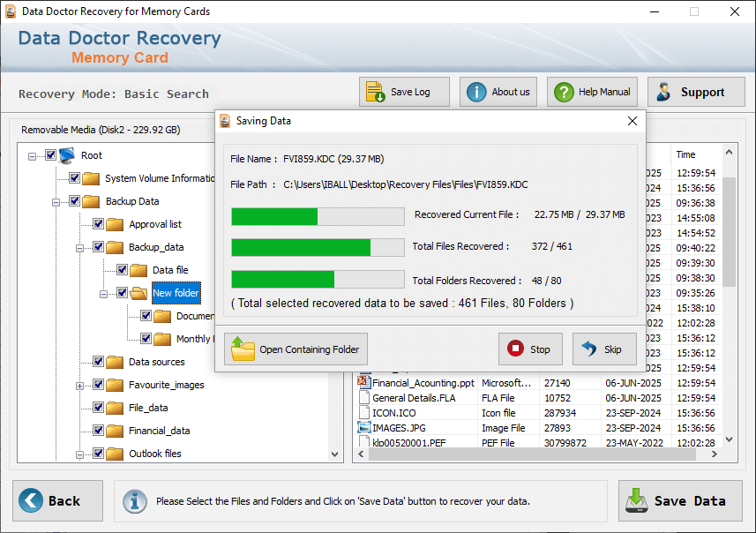Click the Favourite_images folder icon
The height and width of the screenshot is (533, 756).
(x=115, y=385)
